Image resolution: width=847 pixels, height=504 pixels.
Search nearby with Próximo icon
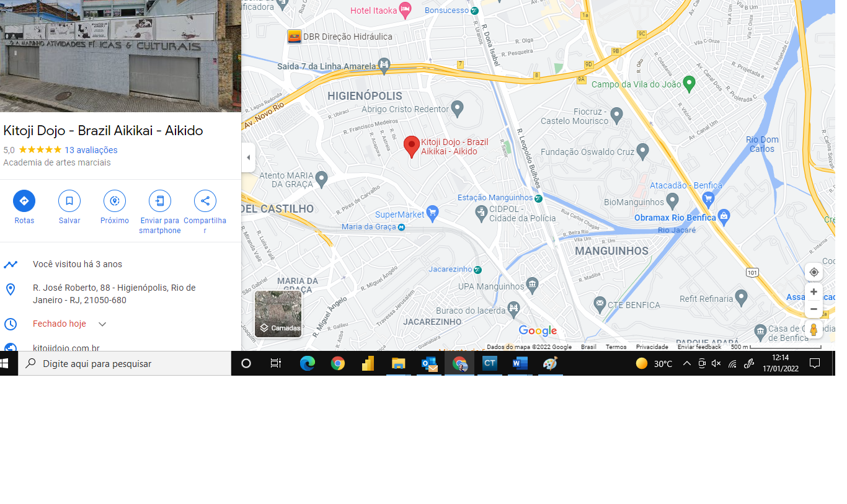click(x=115, y=201)
